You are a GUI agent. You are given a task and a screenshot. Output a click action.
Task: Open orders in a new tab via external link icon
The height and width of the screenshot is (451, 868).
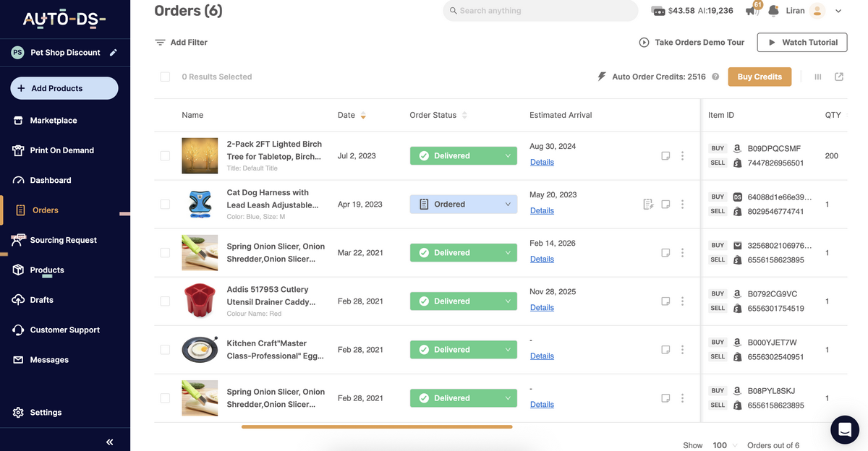839,76
